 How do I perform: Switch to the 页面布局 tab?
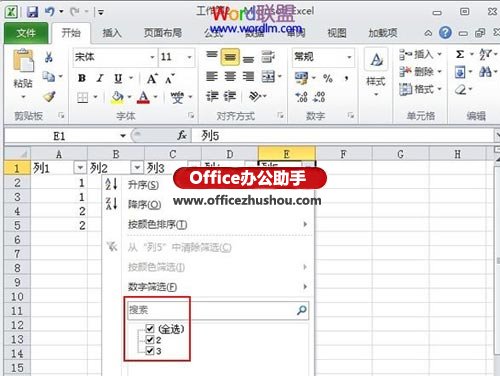pyautogui.click(x=163, y=33)
